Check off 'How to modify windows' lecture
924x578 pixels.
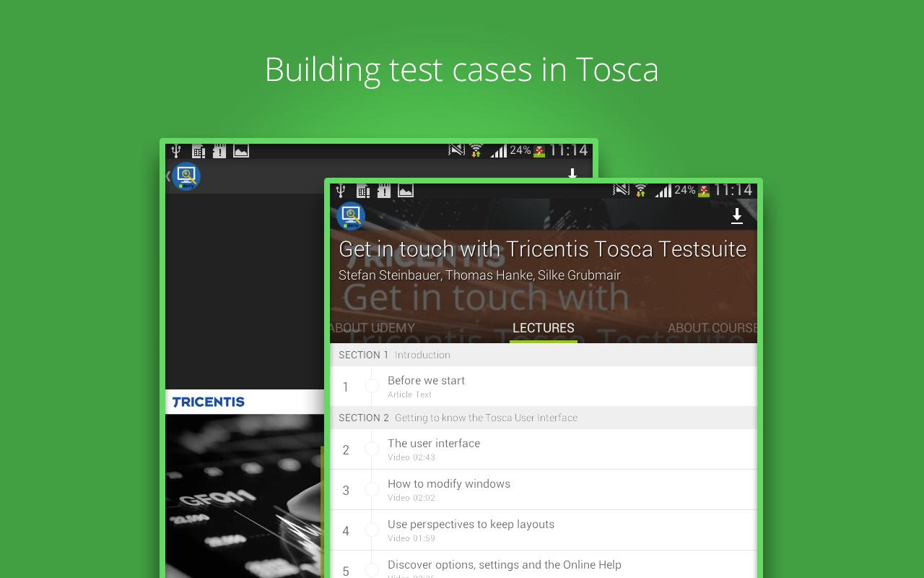pyautogui.click(x=373, y=489)
